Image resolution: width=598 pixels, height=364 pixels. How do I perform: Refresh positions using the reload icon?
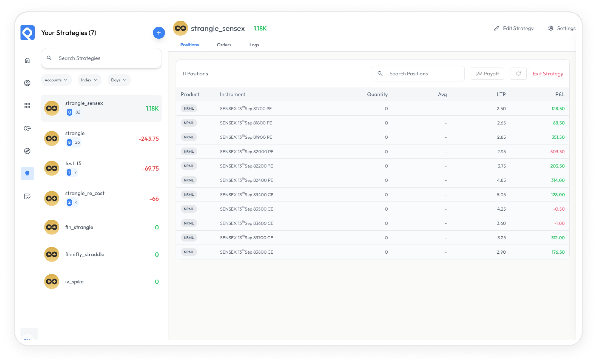(x=518, y=73)
